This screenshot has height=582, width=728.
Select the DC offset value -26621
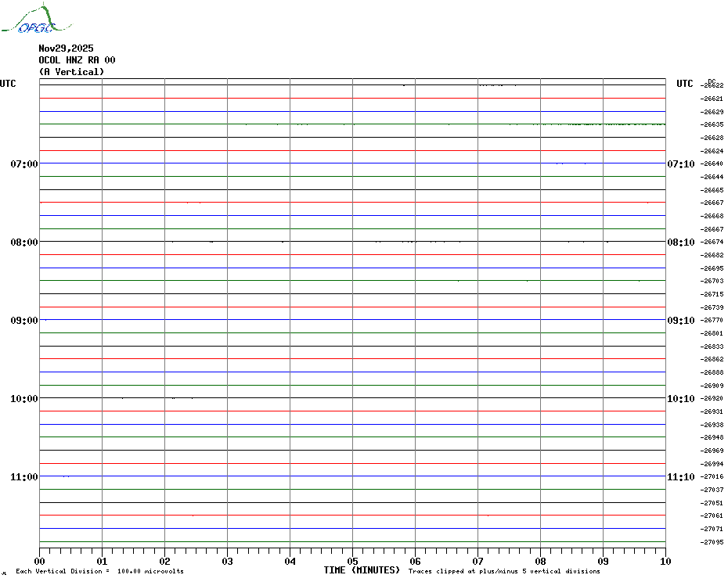(712, 99)
